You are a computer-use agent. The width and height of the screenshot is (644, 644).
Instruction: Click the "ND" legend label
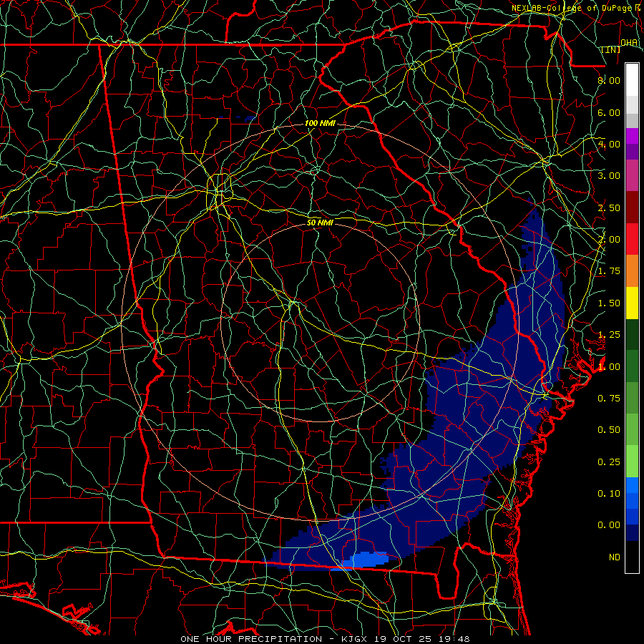tap(615, 557)
